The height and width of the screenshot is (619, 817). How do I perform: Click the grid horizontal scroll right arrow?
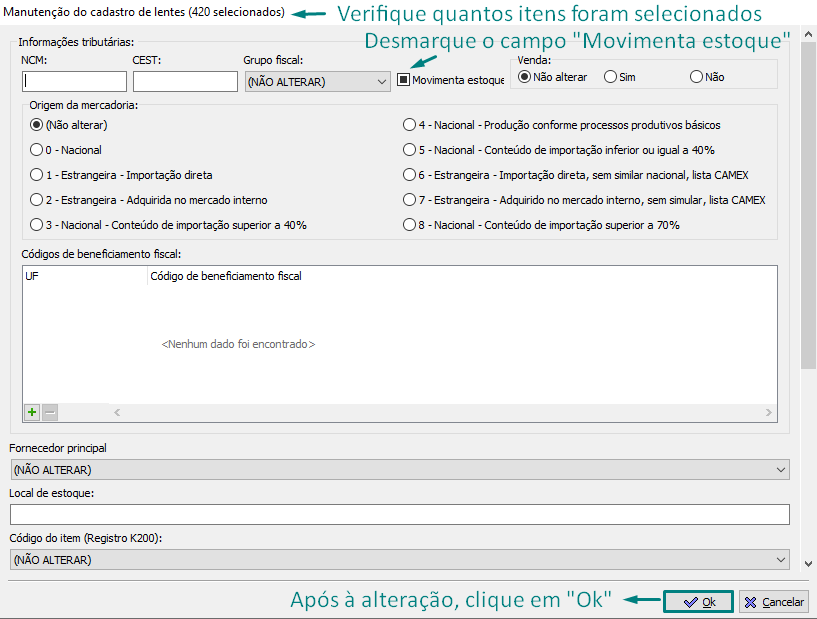click(769, 412)
